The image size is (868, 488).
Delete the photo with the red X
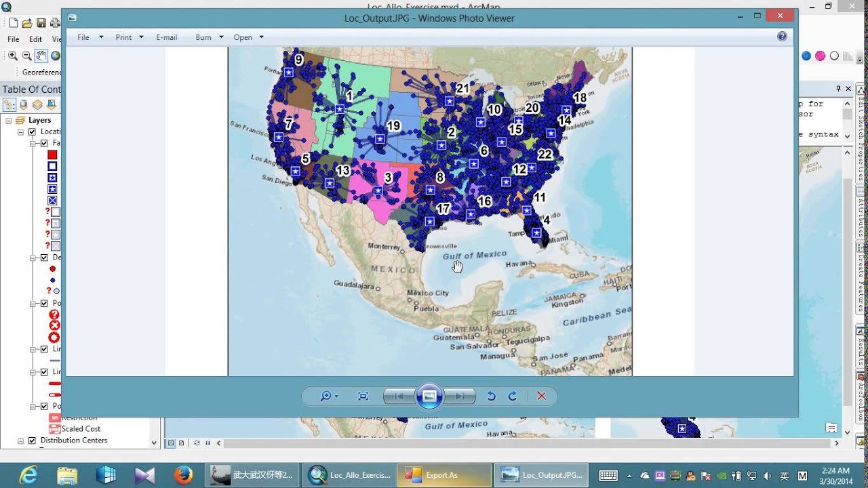tap(541, 396)
